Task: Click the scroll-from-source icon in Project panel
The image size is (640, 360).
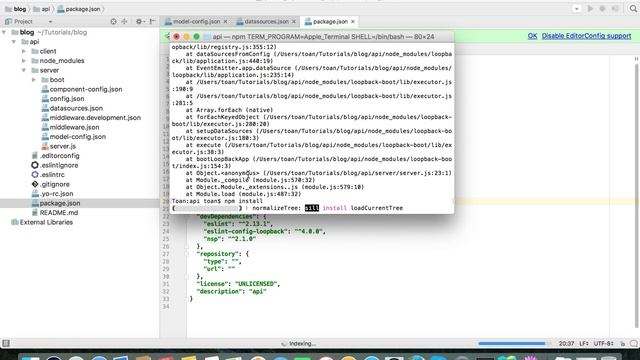Action: point(113,21)
